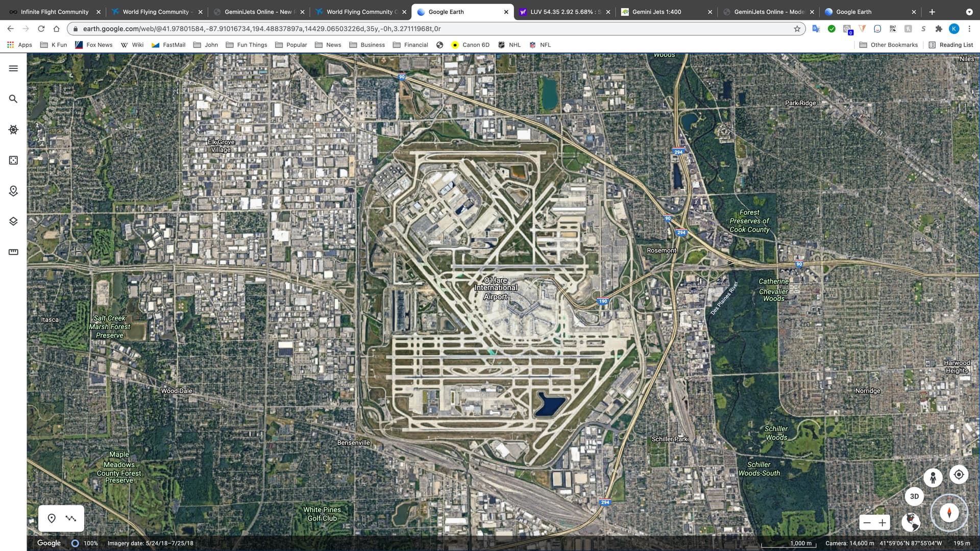The width and height of the screenshot is (980, 551).
Task: Open Chrome extensions puzzle icon
Action: (939, 29)
